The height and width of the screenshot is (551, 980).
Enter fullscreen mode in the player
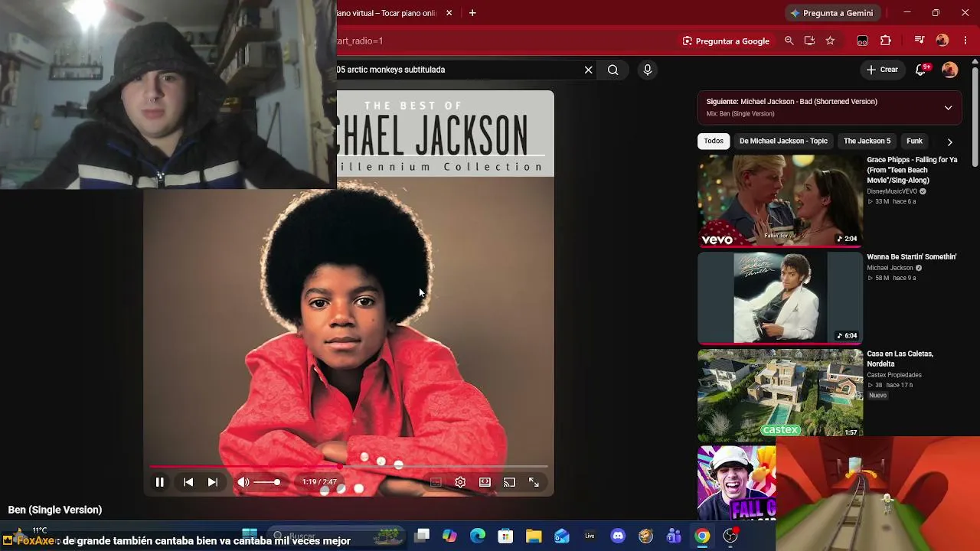(x=534, y=482)
